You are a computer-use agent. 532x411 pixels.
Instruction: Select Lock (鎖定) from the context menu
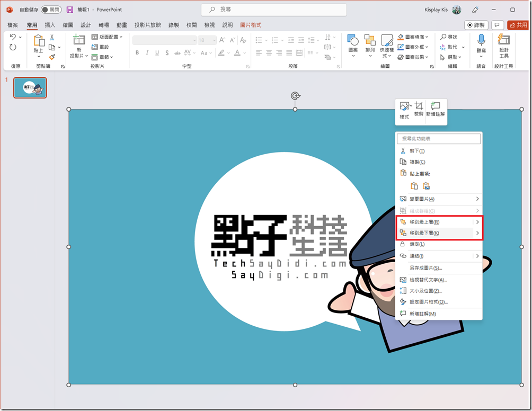(x=418, y=244)
